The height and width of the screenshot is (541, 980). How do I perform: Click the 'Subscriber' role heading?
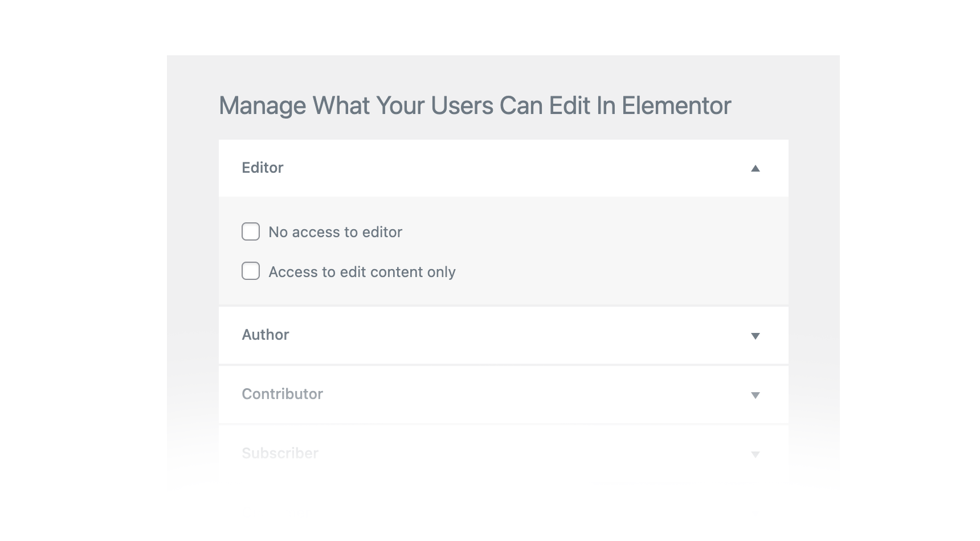[280, 453]
